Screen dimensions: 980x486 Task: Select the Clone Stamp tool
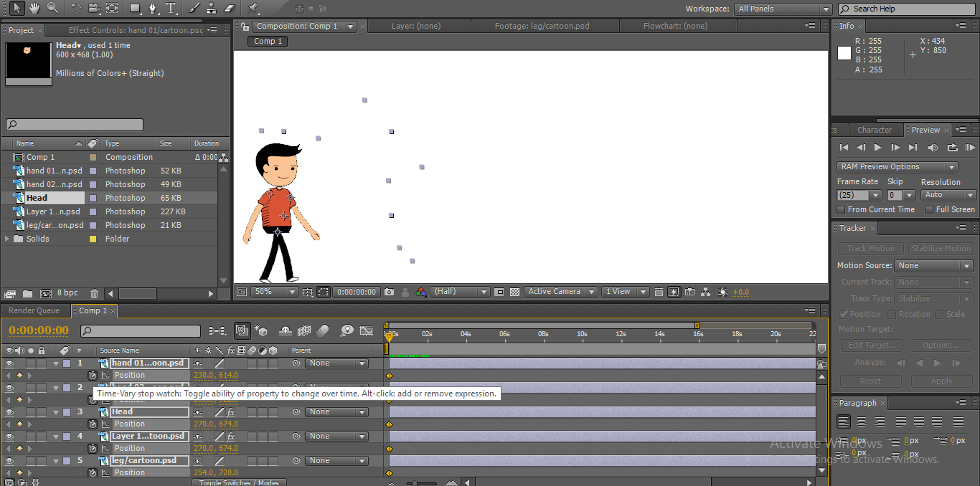coord(212,8)
